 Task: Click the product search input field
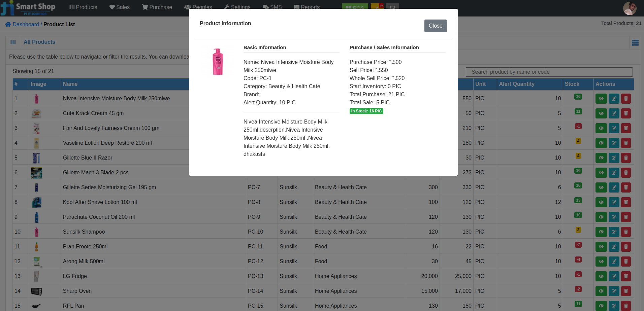(549, 72)
